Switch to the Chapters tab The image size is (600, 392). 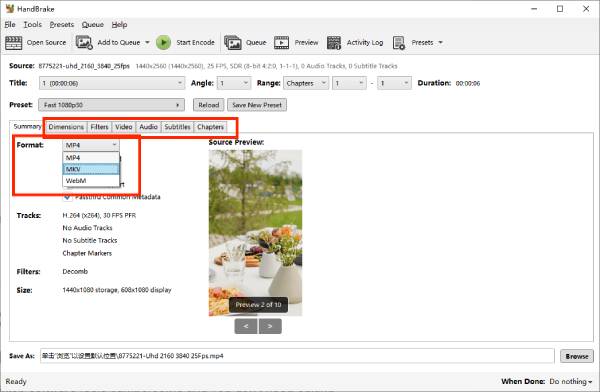210,127
